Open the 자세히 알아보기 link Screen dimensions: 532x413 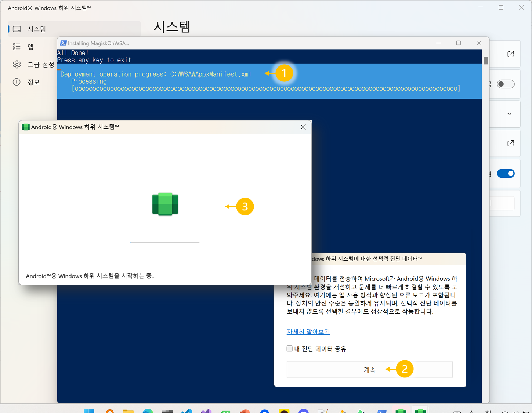308,332
